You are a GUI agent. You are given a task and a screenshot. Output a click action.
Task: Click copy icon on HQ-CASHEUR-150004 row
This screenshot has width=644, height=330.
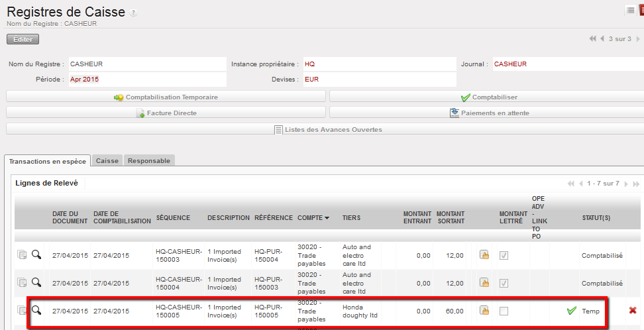(22, 283)
